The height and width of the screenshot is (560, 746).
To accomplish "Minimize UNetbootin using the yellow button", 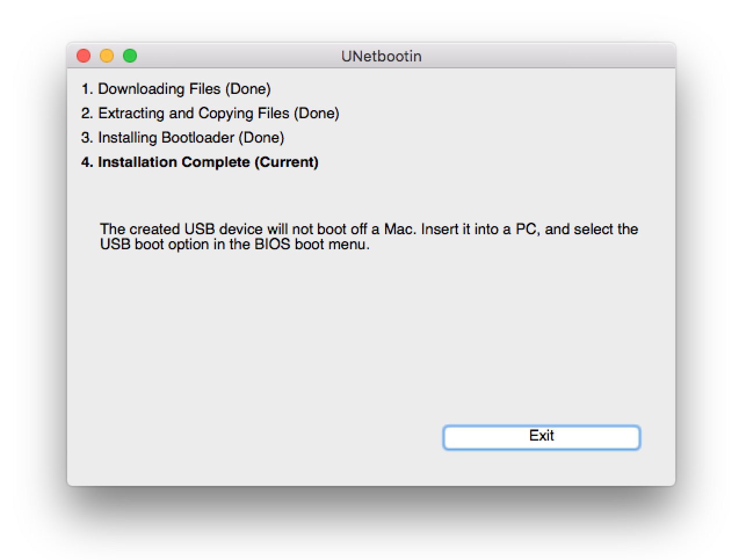I will (x=107, y=56).
